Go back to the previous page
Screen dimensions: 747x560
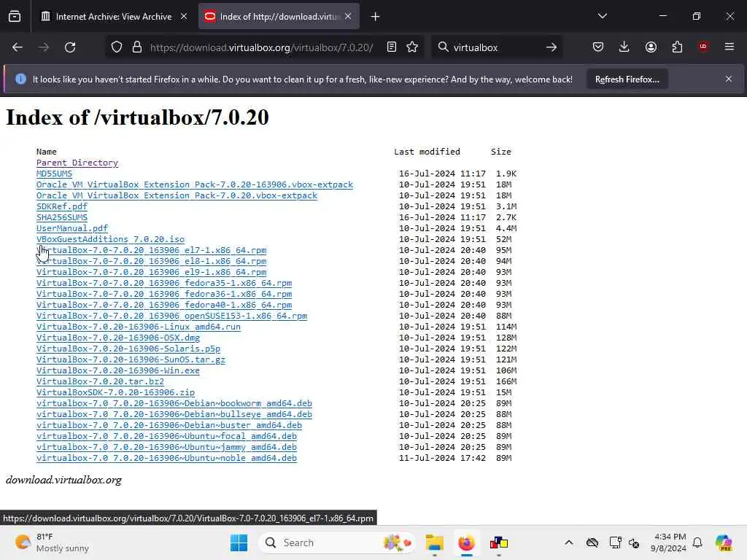pyautogui.click(x=18, y=47)
